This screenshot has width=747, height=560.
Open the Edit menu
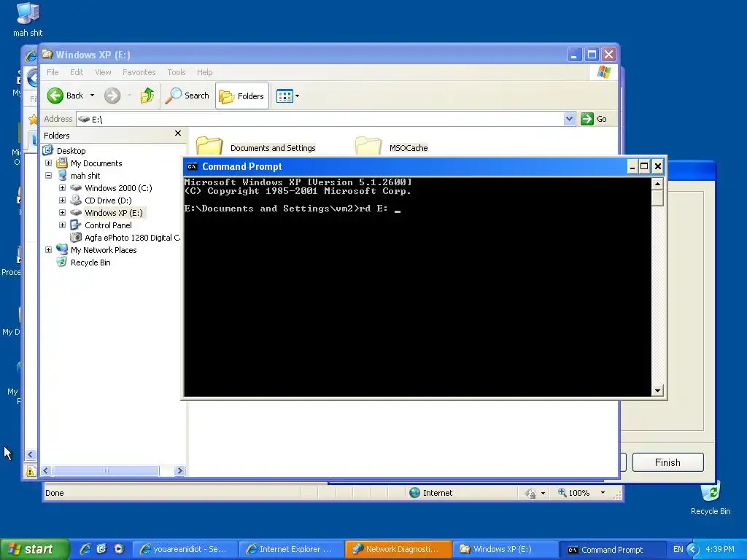(x=76, y=72)
